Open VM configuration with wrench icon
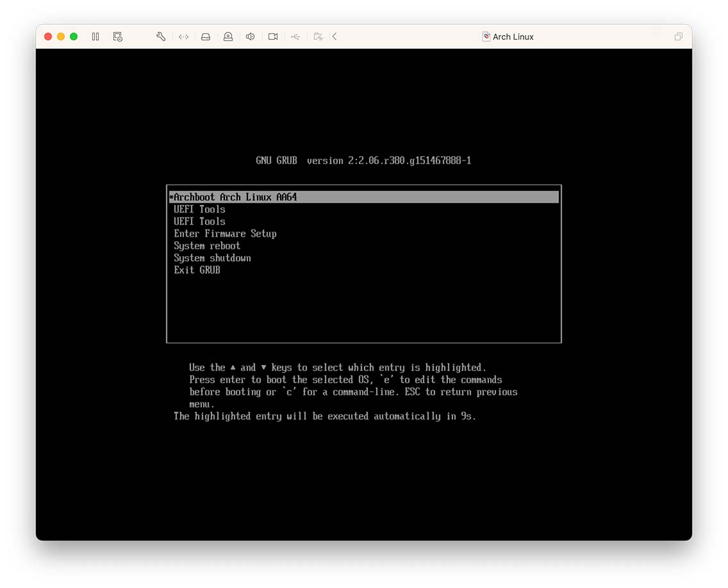The width and height of the screenshot is (728, 588). coord(161,37)
